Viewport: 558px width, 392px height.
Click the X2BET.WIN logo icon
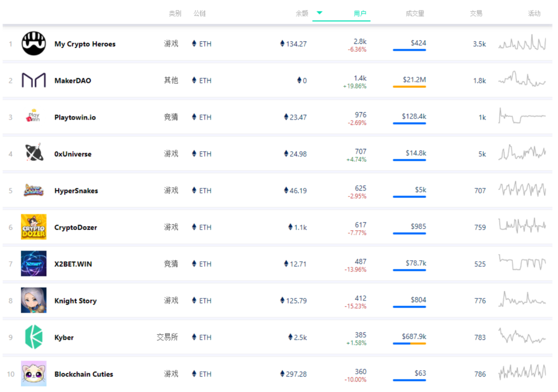click(33, 263)
